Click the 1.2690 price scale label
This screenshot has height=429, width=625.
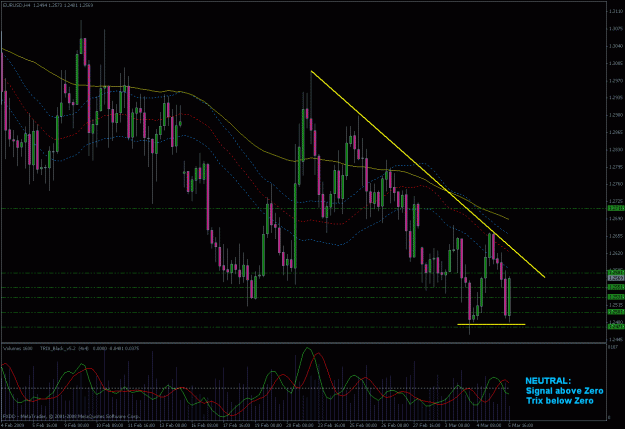[x=616, y=218]
